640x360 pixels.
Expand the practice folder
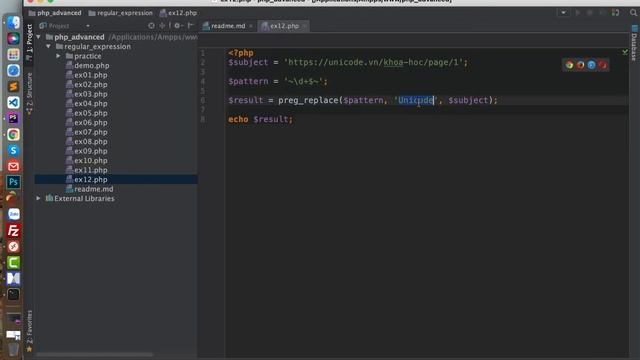click(58, 56)
